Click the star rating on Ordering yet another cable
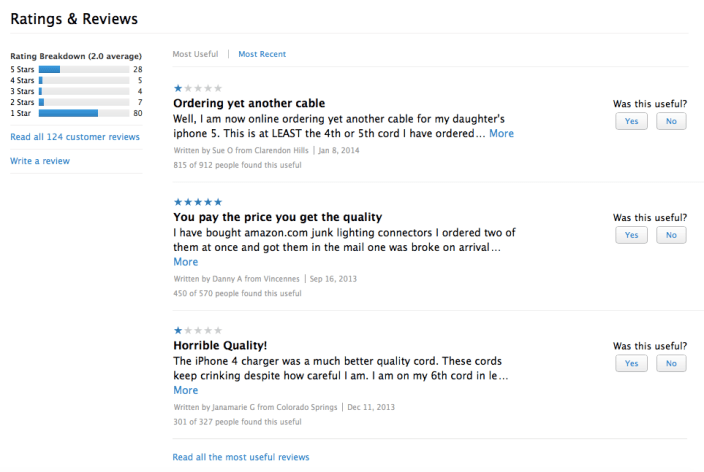The image size is (704, 472). pos(198,87)
